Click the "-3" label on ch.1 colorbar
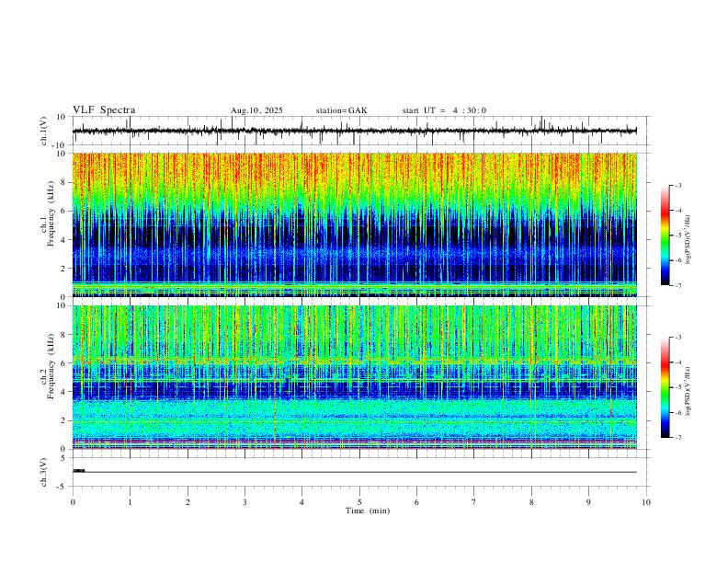 click(678, 185)
